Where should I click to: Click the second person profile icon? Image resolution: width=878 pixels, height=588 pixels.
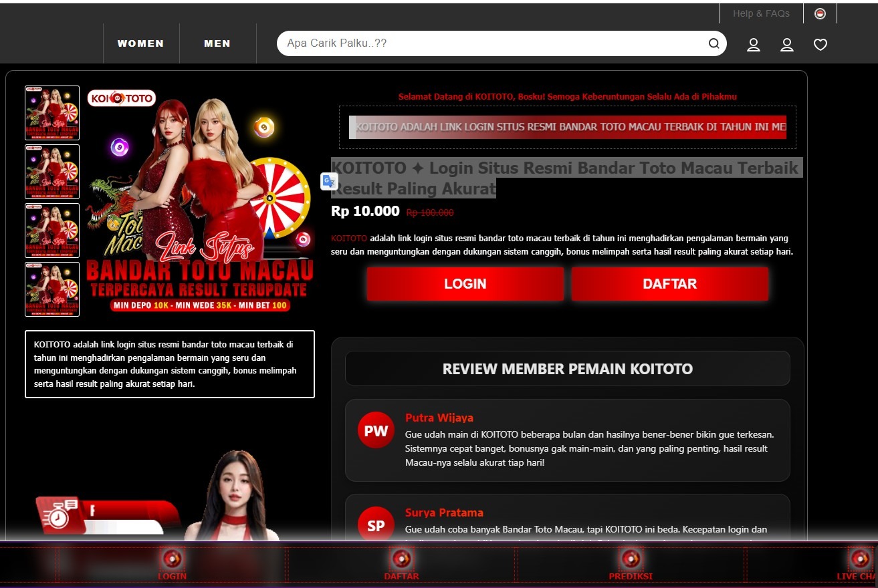(x=786, y=45)
